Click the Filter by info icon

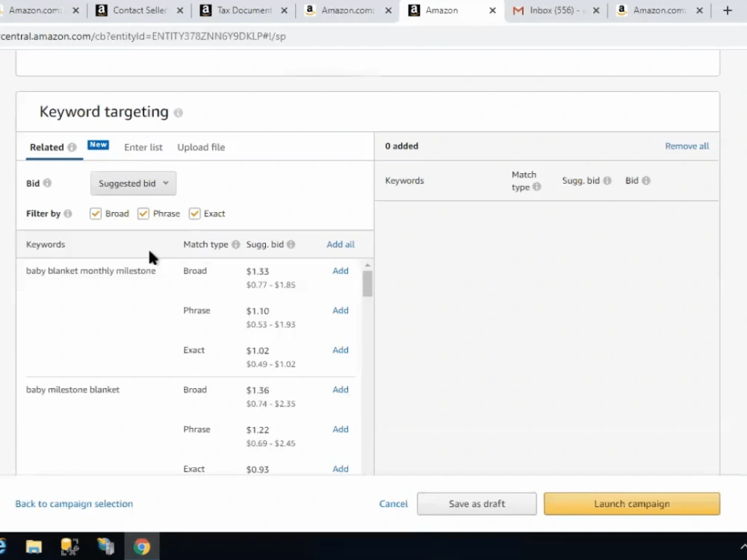68,214
